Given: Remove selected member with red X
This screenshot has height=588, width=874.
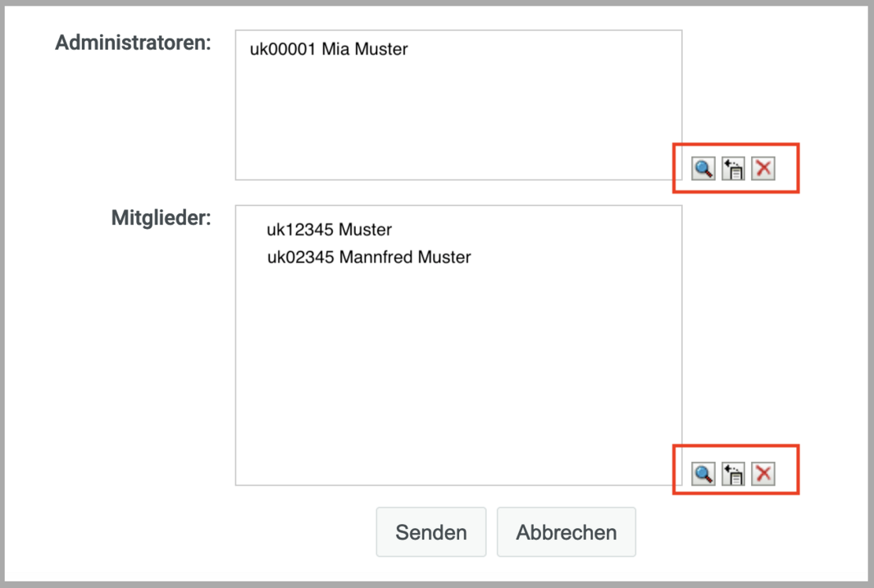Looking at the screenshot, I should coord(763,474).
